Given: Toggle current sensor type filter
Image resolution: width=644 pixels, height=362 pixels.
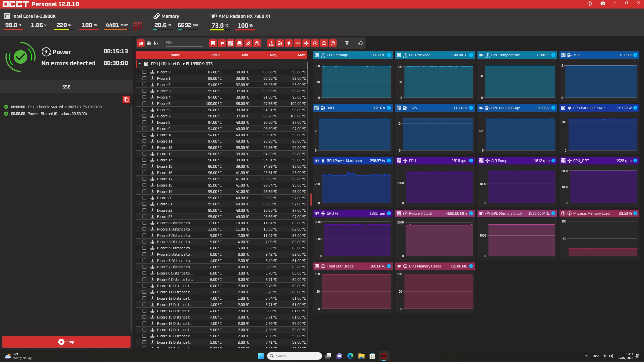Looking at the screenshot, I should pyautogui.click(x=298, y=43).
